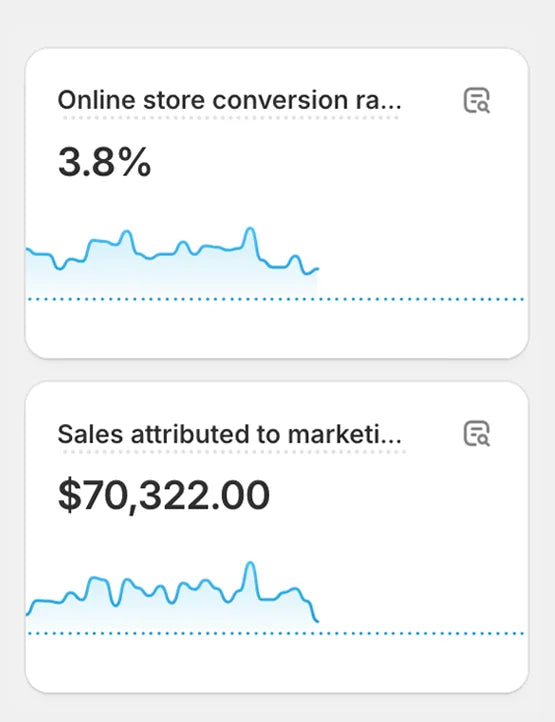
Task: Click the leftmost start of marketing sales line
Action: coord(29,613)
